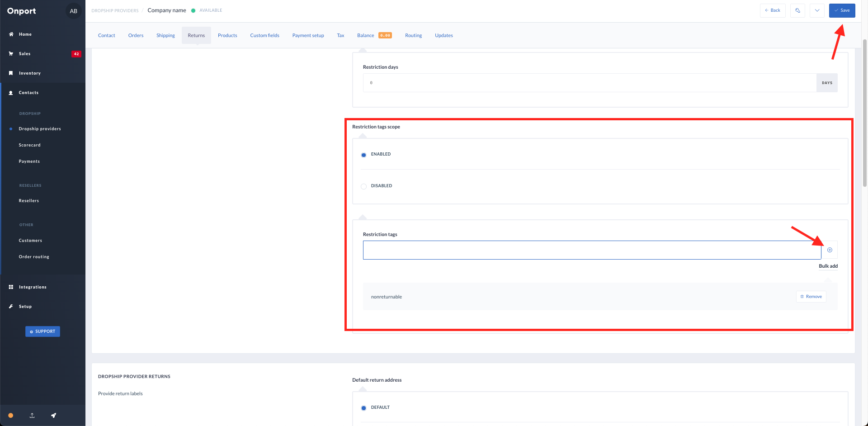The width and height of the screenshot is (868, 426).
Task: Switch to the Routing tab
Action: point(413,35)
